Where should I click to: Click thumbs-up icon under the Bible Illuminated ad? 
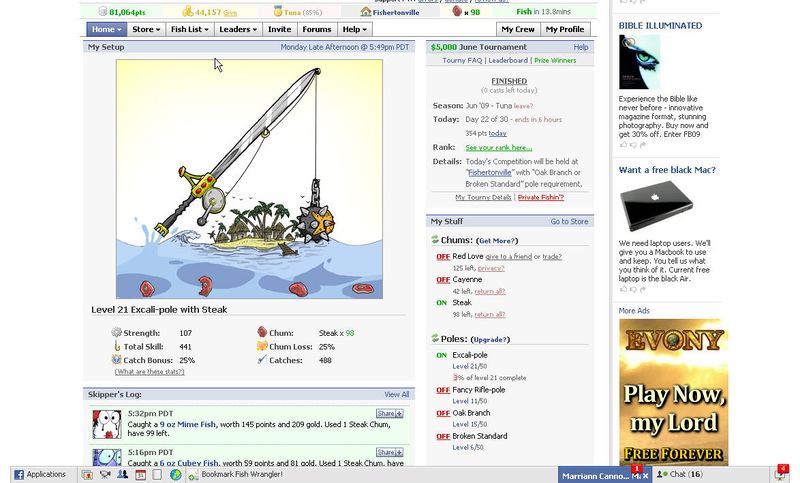tap(623, 145)
